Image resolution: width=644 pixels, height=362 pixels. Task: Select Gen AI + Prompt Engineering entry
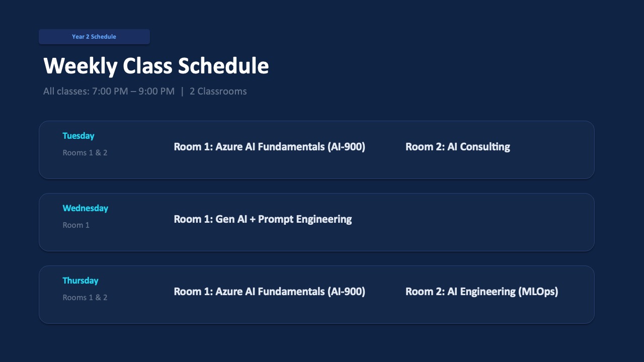click(x=263, y=219)
